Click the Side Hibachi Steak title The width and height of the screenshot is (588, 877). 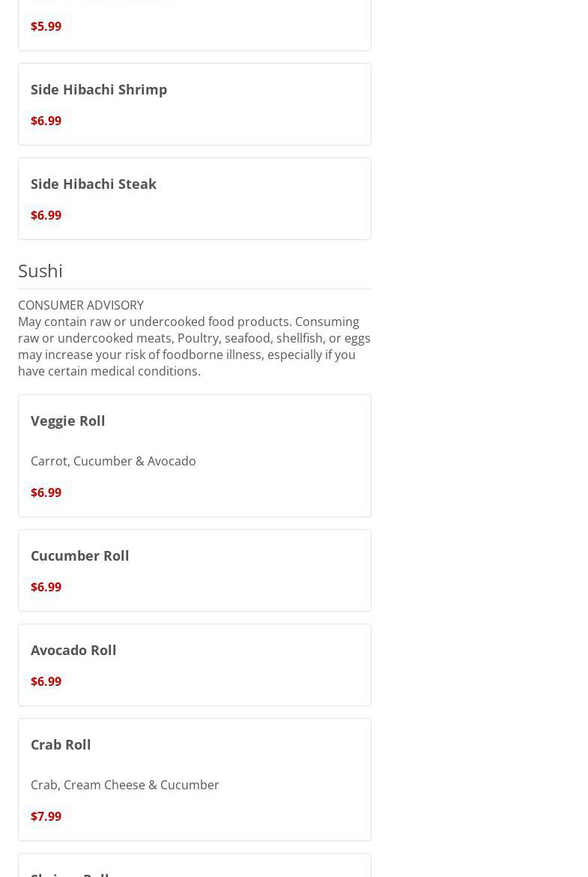pos(94,184)
